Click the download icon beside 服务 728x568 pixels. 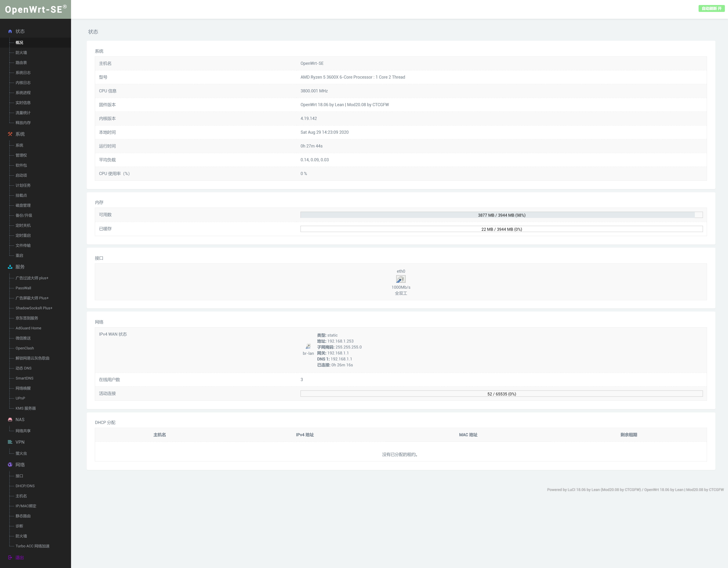[10, 267]
